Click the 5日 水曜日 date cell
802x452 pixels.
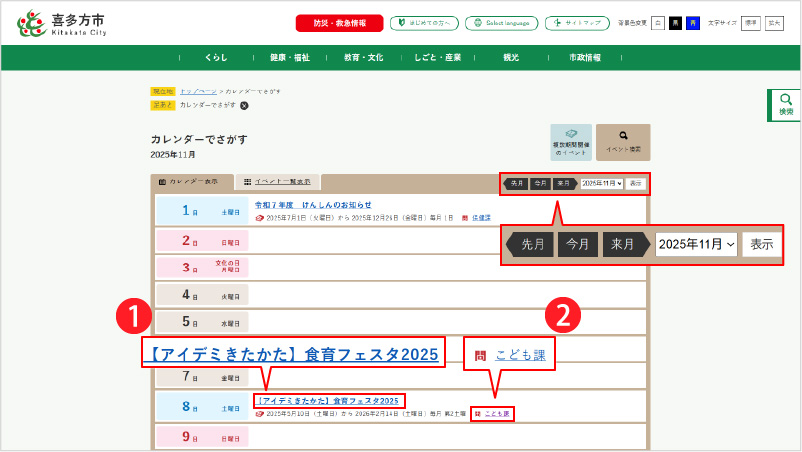coord(202,322)
